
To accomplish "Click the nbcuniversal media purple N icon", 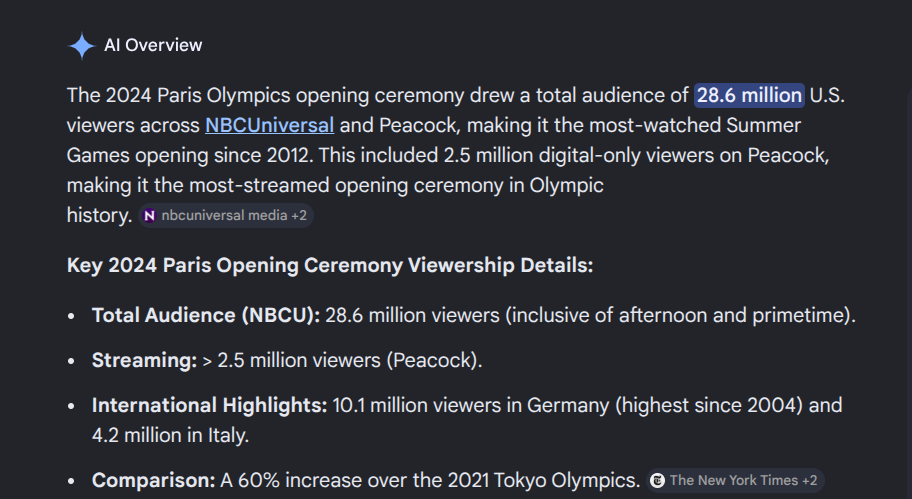I will (150, 215).
